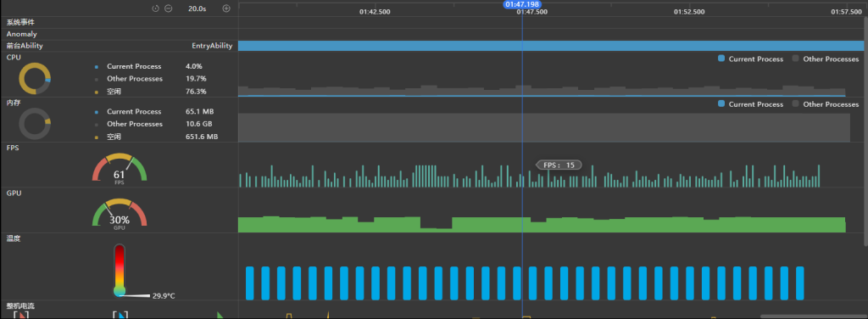Select the 系统事件 row
This screenshot has width=868, height=319.
click(119, 22)
